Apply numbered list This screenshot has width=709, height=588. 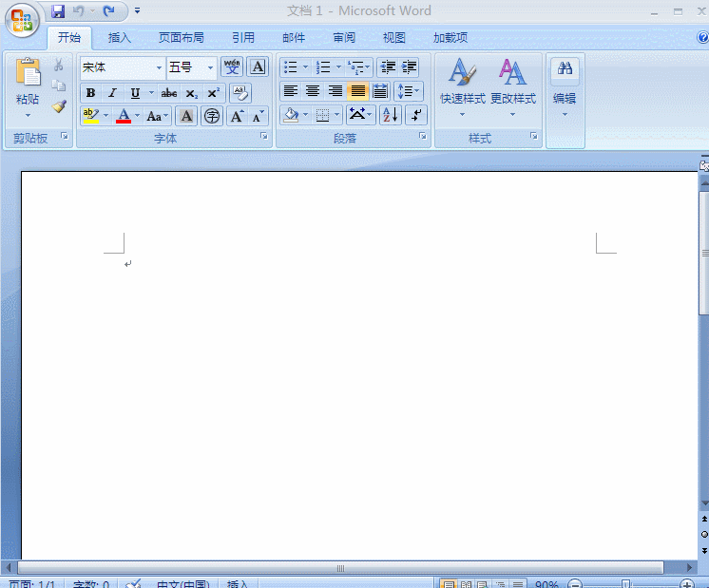[x=323, y=67]
